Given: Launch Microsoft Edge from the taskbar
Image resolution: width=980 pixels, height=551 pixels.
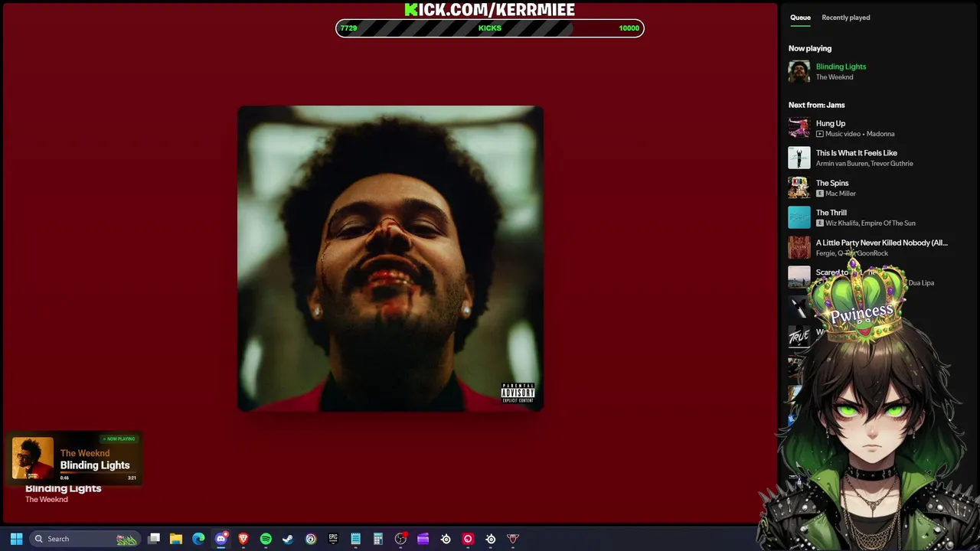Looking at the screenshot, I should click(x=198, y=539).
